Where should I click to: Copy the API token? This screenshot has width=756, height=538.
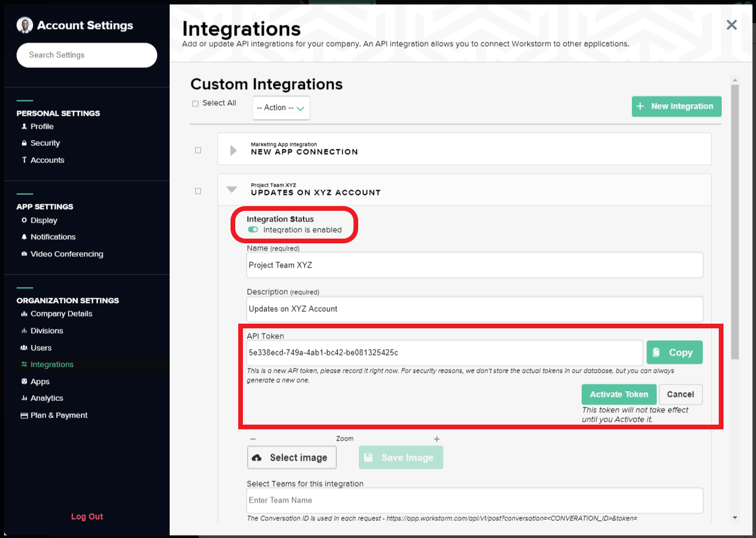pyautogui.click(x=674, y=353)
